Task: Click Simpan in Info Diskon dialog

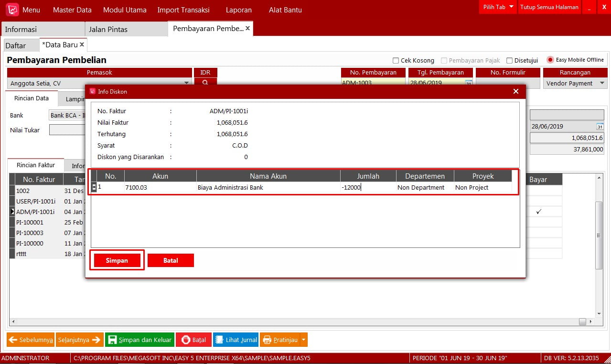Action: (117, 260)
